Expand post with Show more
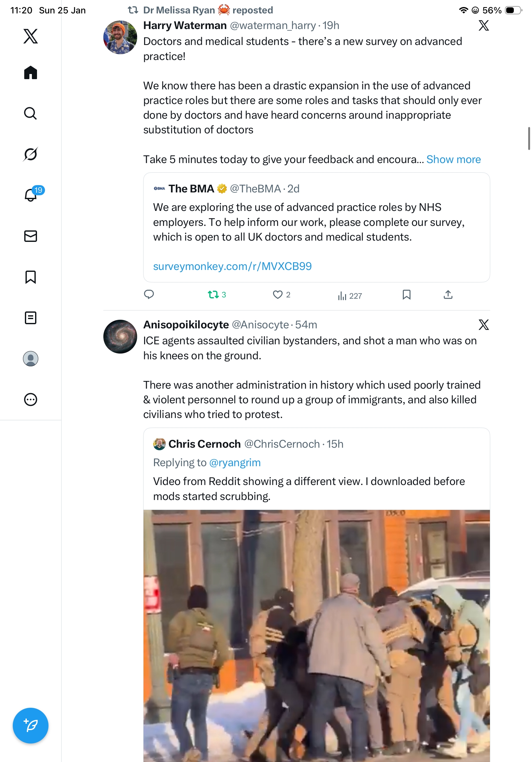This screenshot has height=762, width=532. [453, 159]
